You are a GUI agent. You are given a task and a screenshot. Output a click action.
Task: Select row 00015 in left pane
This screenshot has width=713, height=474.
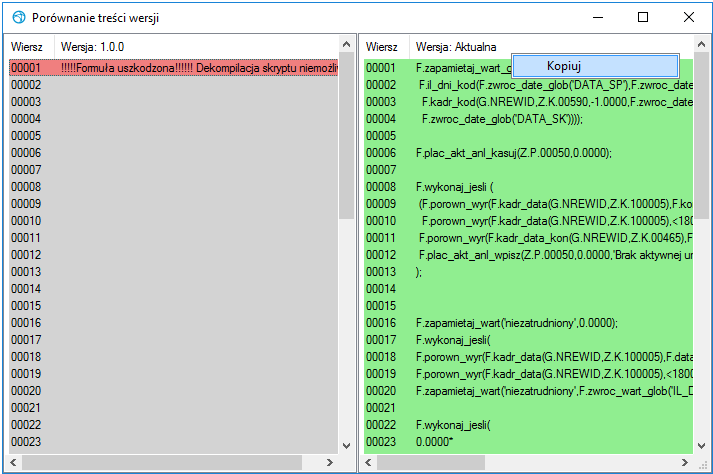[174, 306]
